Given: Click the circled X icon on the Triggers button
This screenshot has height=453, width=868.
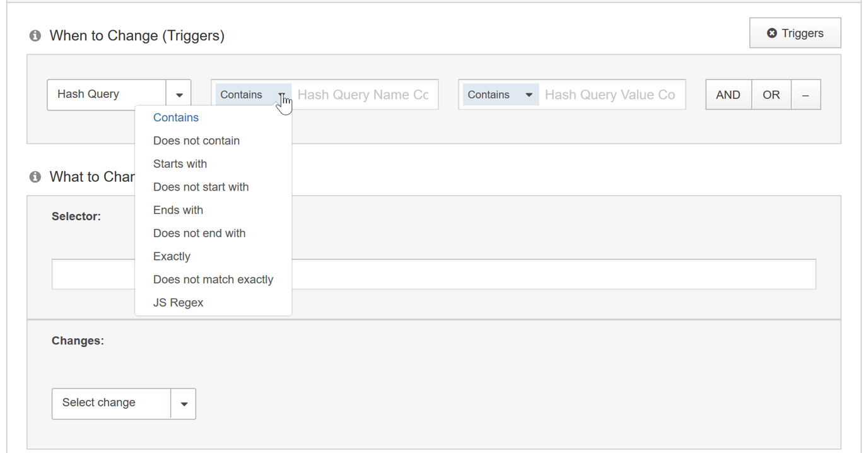Looking at the screenshot, I should tap(771, 32).
